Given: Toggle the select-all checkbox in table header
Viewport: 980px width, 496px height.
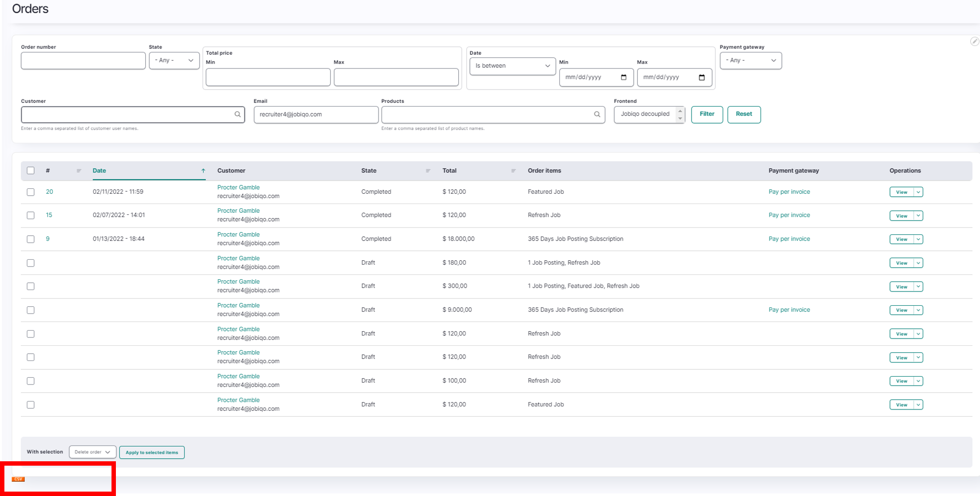Looking at the screenshot, I should coord(31,171).
